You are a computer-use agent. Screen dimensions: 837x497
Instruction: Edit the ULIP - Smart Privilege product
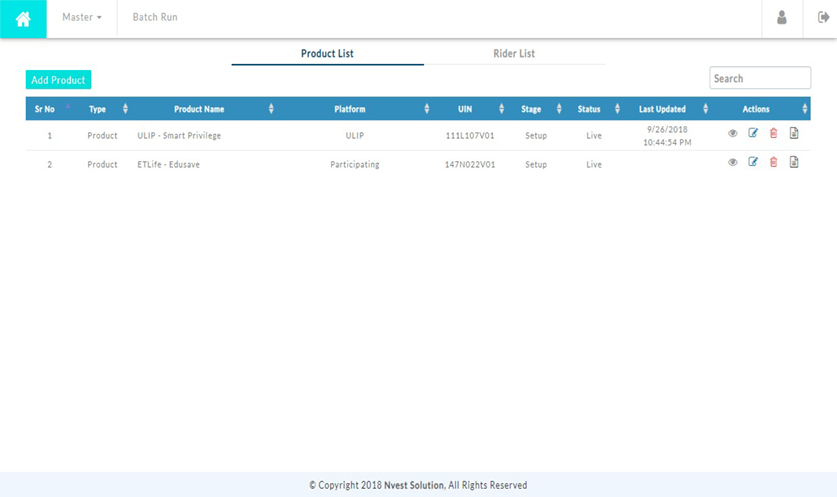(753, 134)
